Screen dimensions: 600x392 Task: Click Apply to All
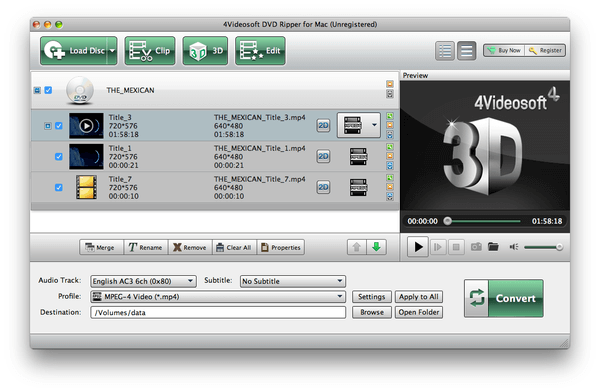pyautogui.click(x=419, y=297)
